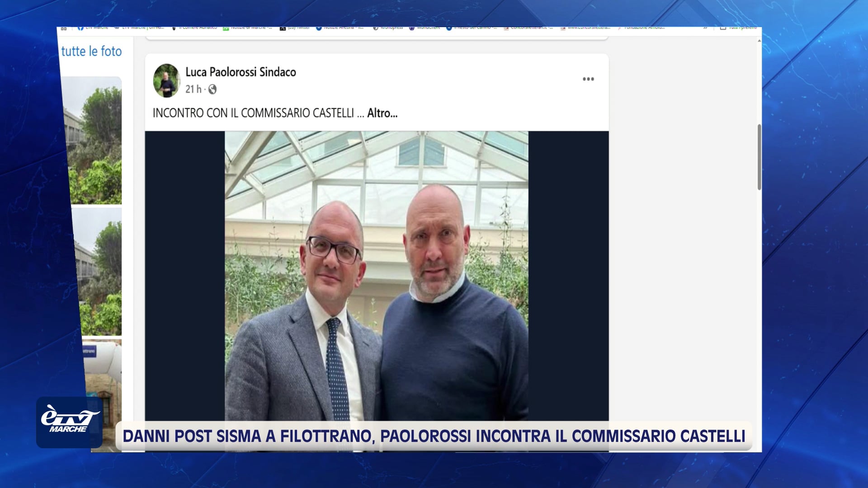Open the three-dot post options menu
This screenshot has width=868, height=488.
588,79
